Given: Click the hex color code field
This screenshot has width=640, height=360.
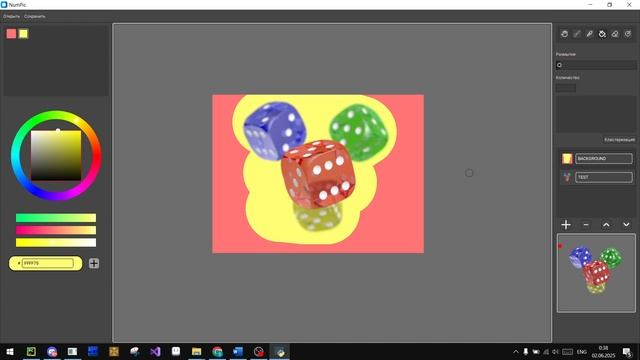Looking at the screenshot, I should pos(48,263).
